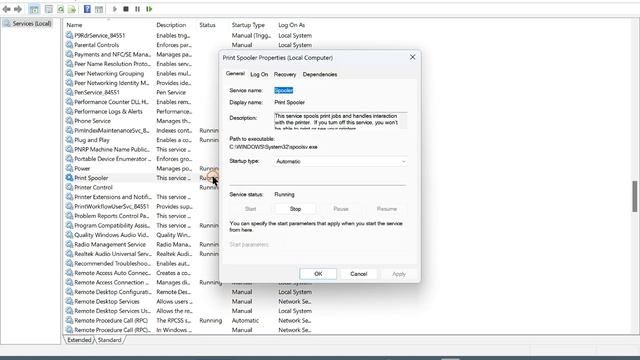Select the Print Spooler service row
The image size is (640, 360).
(x=142, y=178)
